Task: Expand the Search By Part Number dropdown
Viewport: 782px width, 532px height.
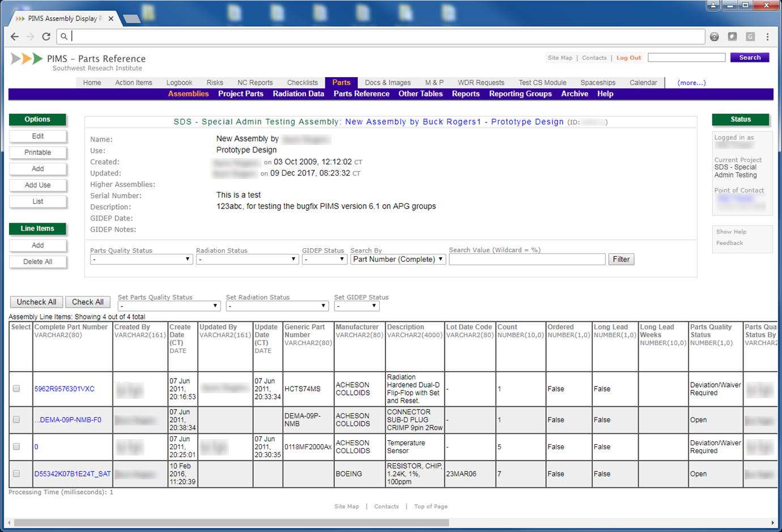Action: [x=398, y=259]
